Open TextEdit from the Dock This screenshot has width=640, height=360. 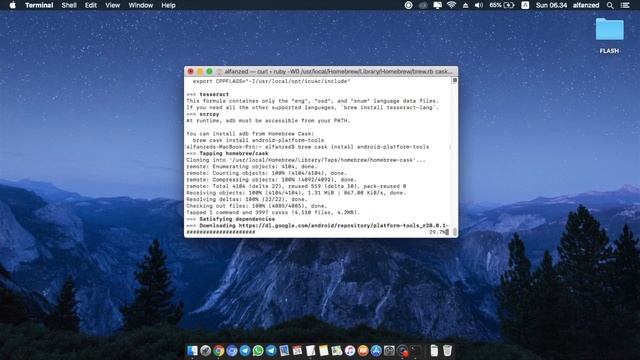pyautogui.click(x=311, y=350)
